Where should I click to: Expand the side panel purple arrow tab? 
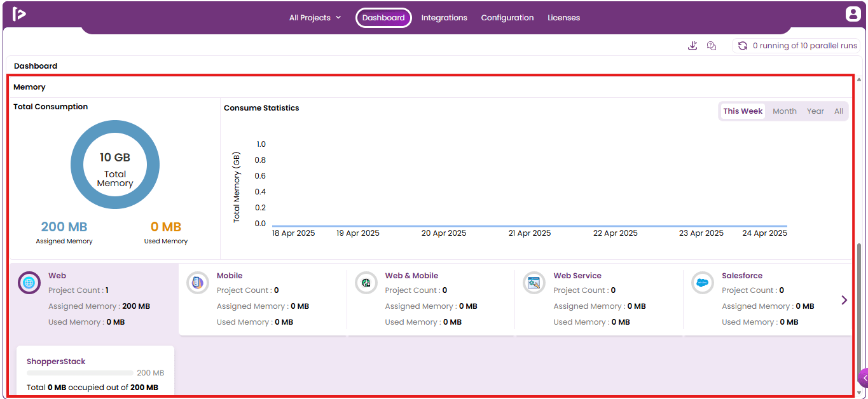pyautogui.click(x=863, y=377)
